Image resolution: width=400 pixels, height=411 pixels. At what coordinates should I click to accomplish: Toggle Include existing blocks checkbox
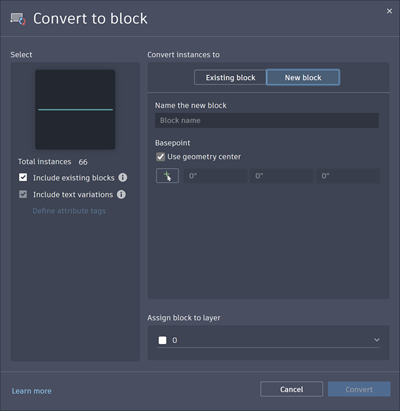coord(23,177)
